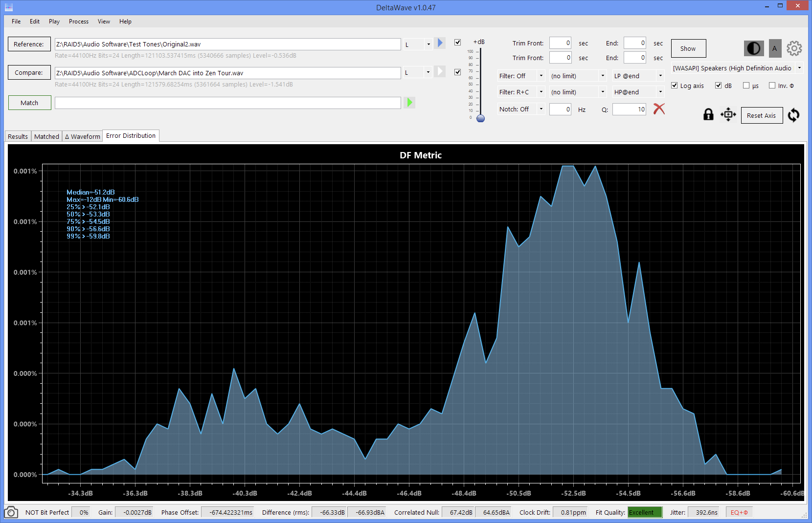This screenshot has height=523, width=812.
Task: Click the circular refresh arrows icon
Action: pos(793,115)
